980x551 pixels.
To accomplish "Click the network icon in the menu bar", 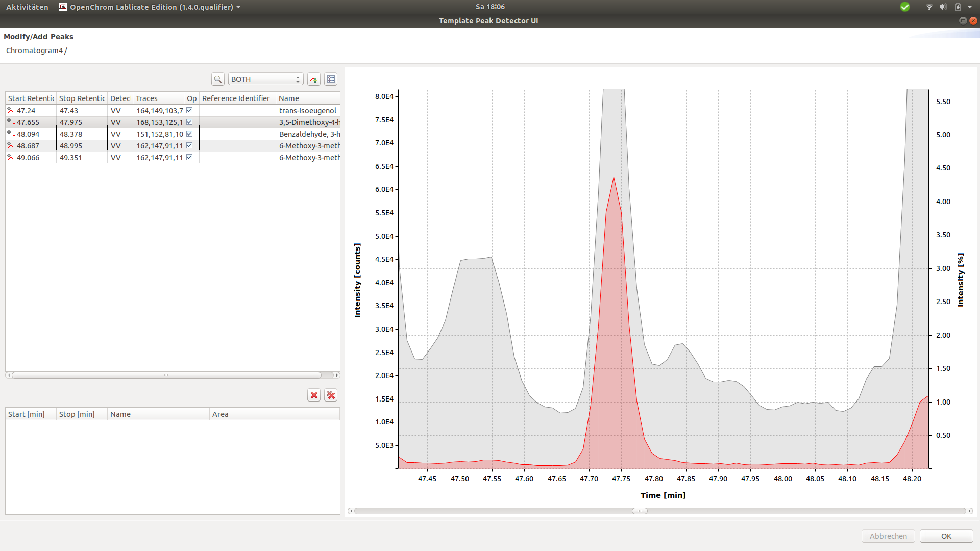I will click(928, 7).
